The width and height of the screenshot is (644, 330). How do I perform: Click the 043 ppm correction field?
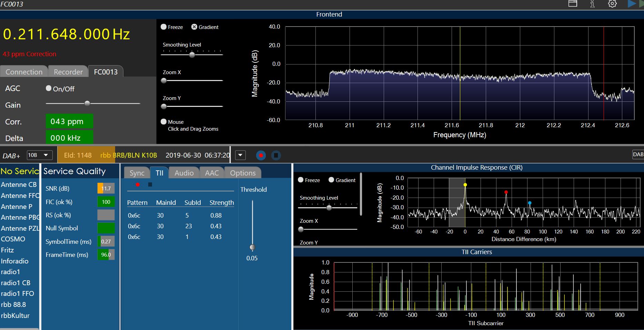click(69, 121)
